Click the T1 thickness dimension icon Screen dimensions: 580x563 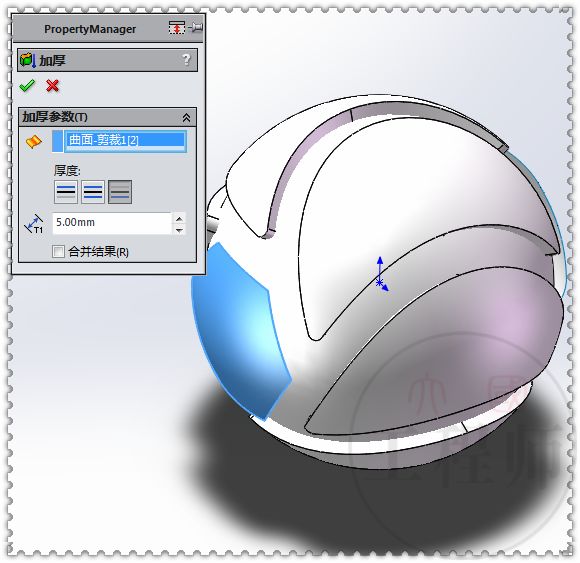coord(34,224)
